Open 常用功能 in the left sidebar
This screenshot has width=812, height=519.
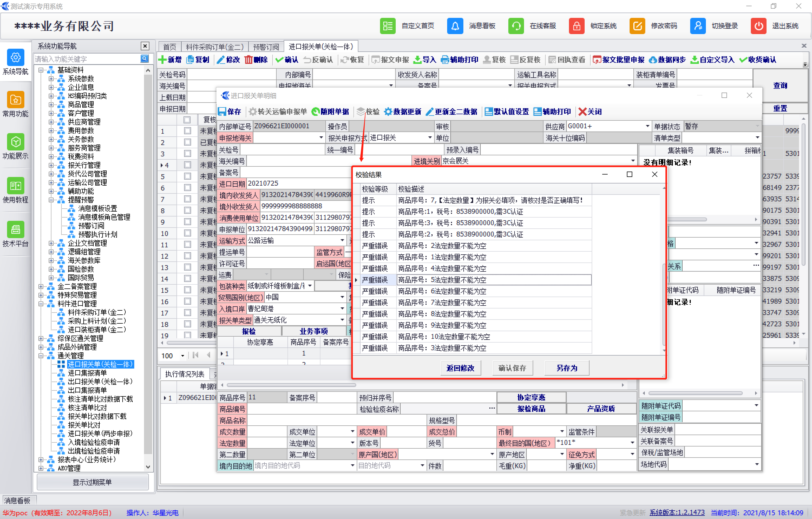pyautogui.click(x=15, y=104)
